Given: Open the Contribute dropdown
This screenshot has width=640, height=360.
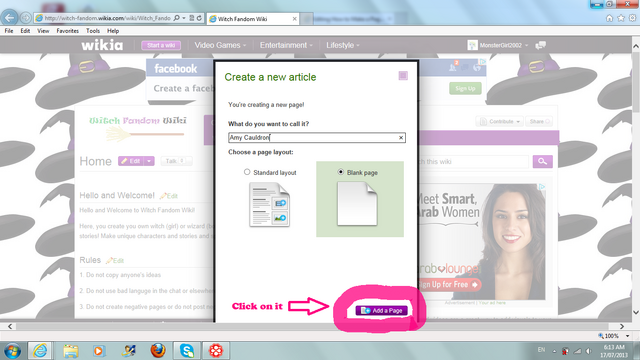Looking at the screenshot, I should [x=500, y=122].
